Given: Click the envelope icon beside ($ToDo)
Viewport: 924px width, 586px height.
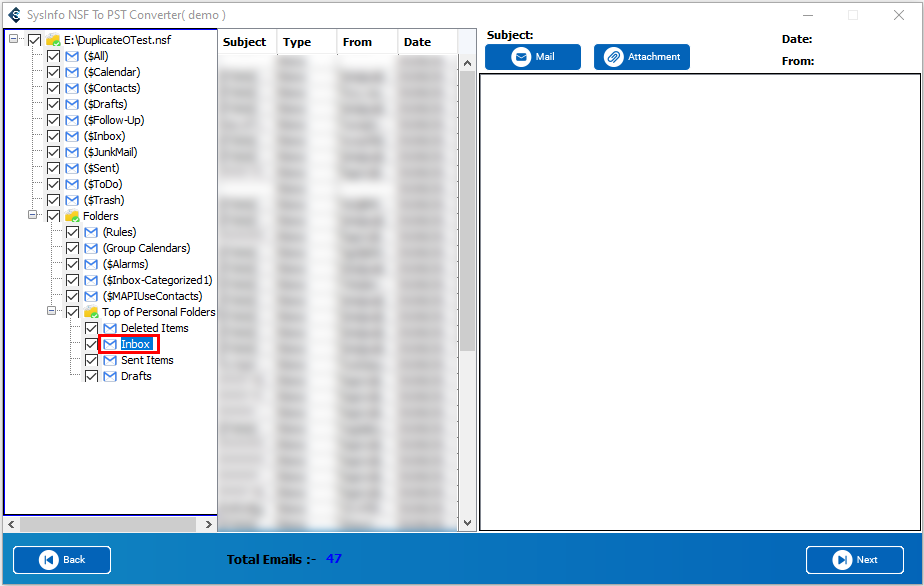Looking at the screenshot, I should click(x=72, y=184).
